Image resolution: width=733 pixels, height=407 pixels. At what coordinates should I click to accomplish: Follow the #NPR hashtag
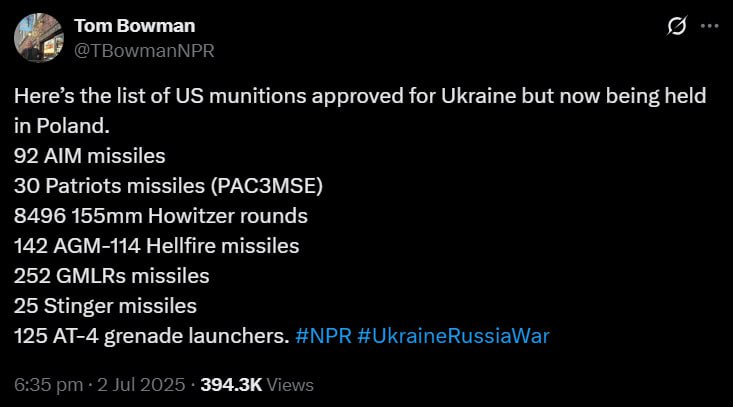(x=322, y=336)
